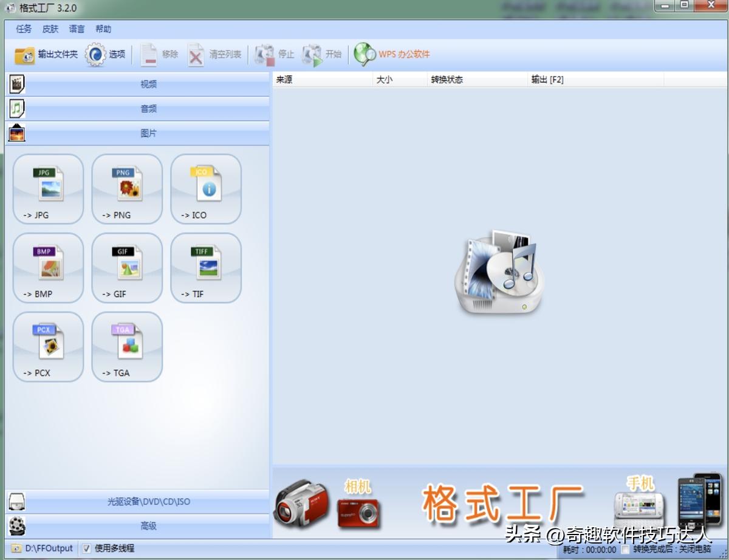Select the BMP conversion option
This screenshot has height=560, width=729.
(47, 268)
